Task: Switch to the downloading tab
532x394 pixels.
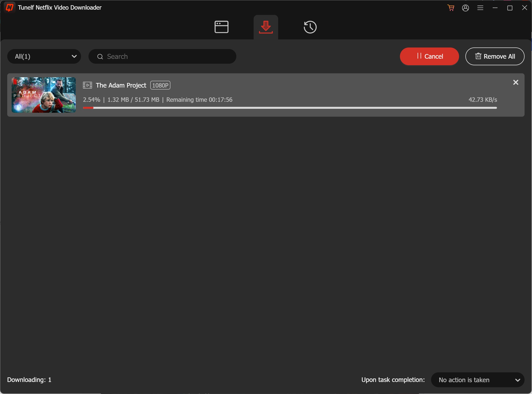Action: point(266,27)
